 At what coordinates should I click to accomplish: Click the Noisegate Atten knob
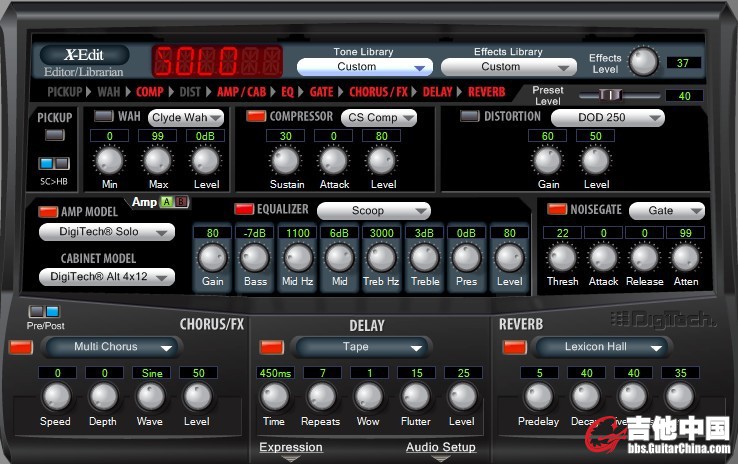[685, 258]
